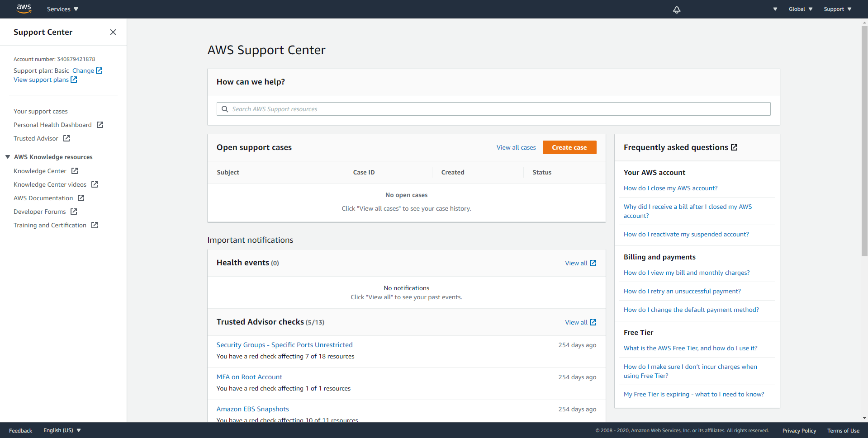Screen dimensions: 868x438
Task: Close the Support Center sidebar
Action: click(113, 32)
